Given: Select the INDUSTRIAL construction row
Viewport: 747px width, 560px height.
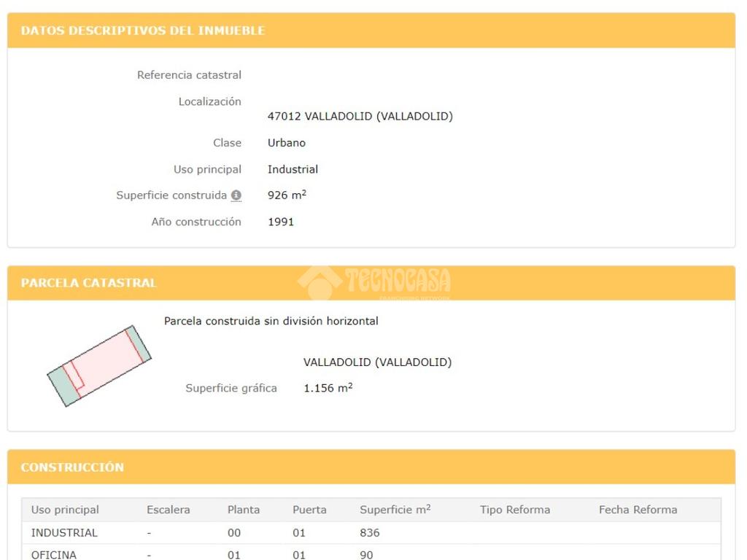Looking at the screenshot, I should 371,533.
